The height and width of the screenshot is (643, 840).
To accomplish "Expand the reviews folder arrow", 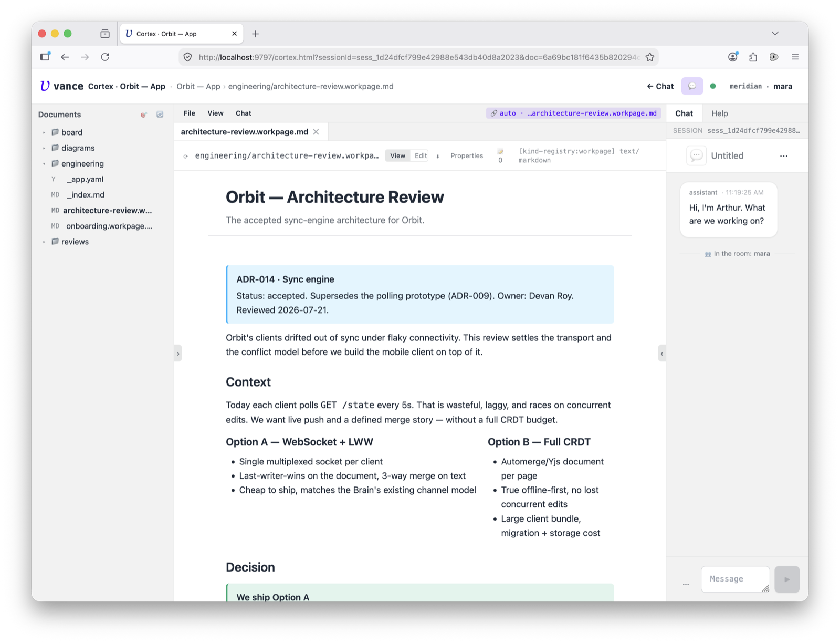I will 44,242.
